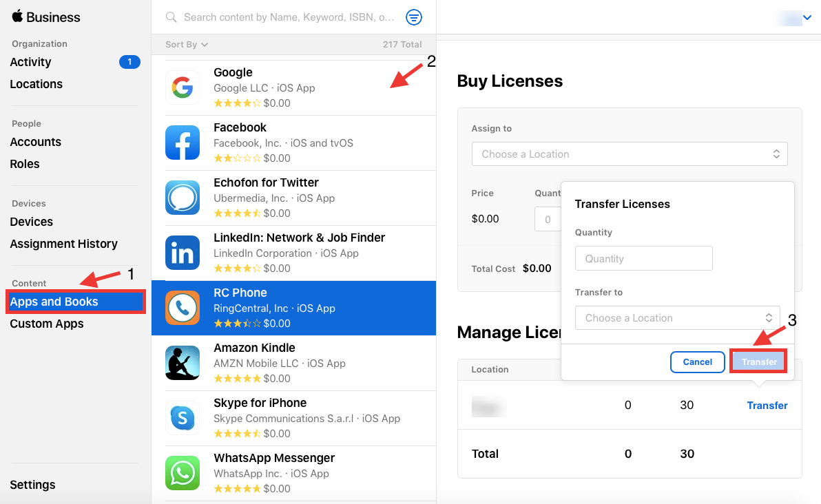Open the account menu chevron at top right
The image size is (821, 504).
pyautogui.click(x=807, y=18)
